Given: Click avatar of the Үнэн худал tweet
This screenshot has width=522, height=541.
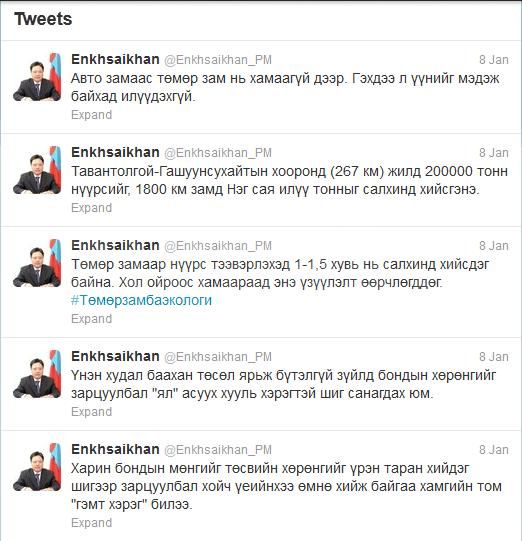Looking at the screenshot, I should [37, 374].
